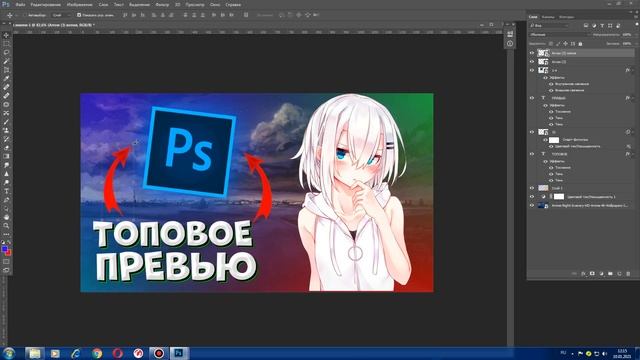Create a new layer icon
The width and height of the screenshot is (640, 360).
619,274
